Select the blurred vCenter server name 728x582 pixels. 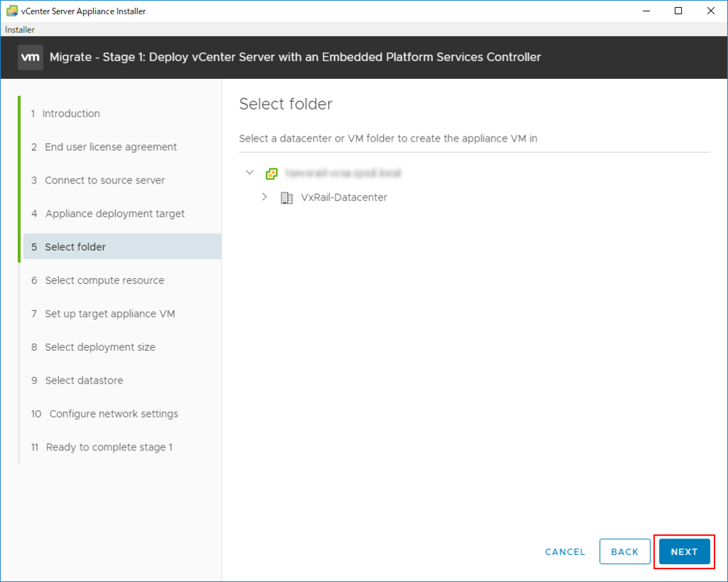[x=343, y=173]
